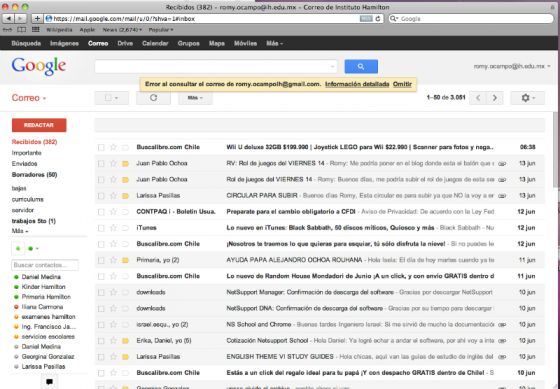This screenshot has height=389, width=560.
Task: Select the NS School and Chrome checkbox
Action: click(x=101, y=325)
